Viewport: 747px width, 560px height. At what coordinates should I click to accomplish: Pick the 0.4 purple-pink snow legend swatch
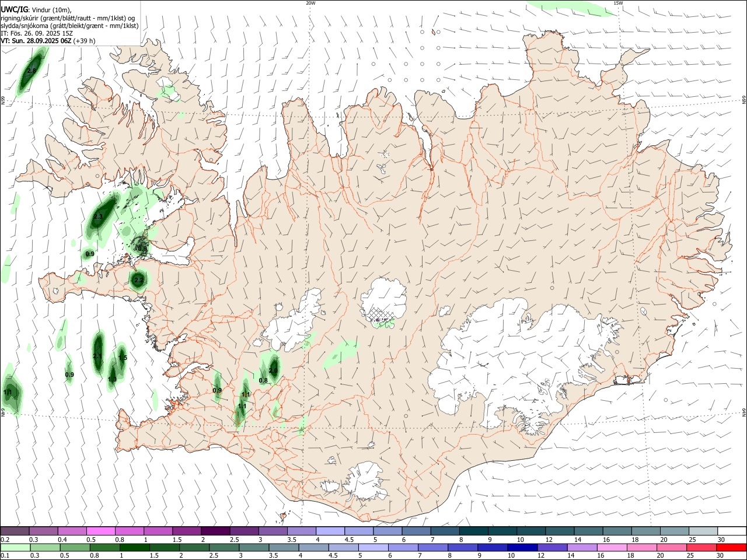coord(72,531)
